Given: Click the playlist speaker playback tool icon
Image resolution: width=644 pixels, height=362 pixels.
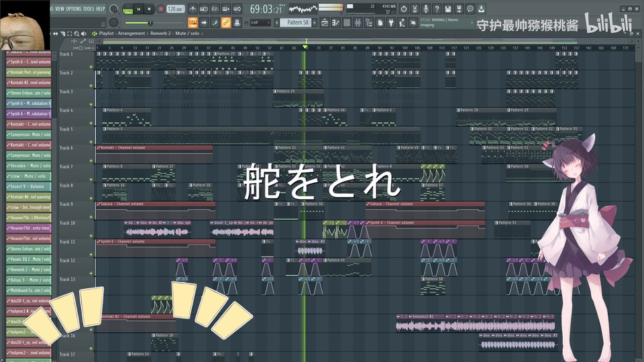Looking at the screenshot, I should 84,34.
